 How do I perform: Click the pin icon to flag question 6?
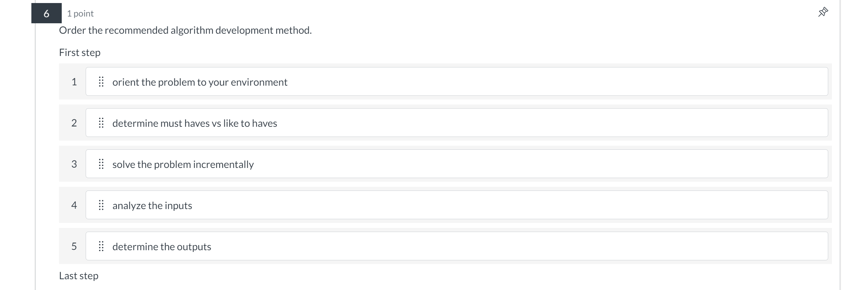point(823,12)
